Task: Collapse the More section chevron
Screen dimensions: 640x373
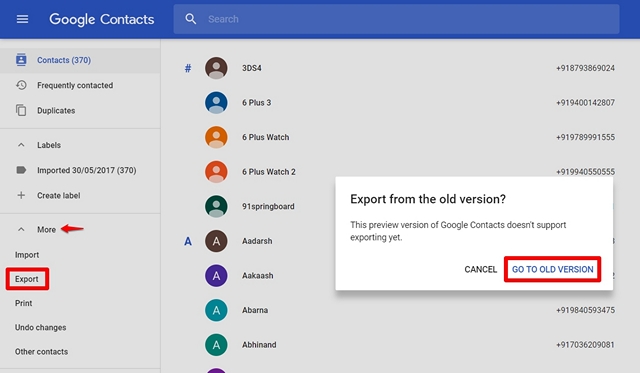Action: (21, 229)
